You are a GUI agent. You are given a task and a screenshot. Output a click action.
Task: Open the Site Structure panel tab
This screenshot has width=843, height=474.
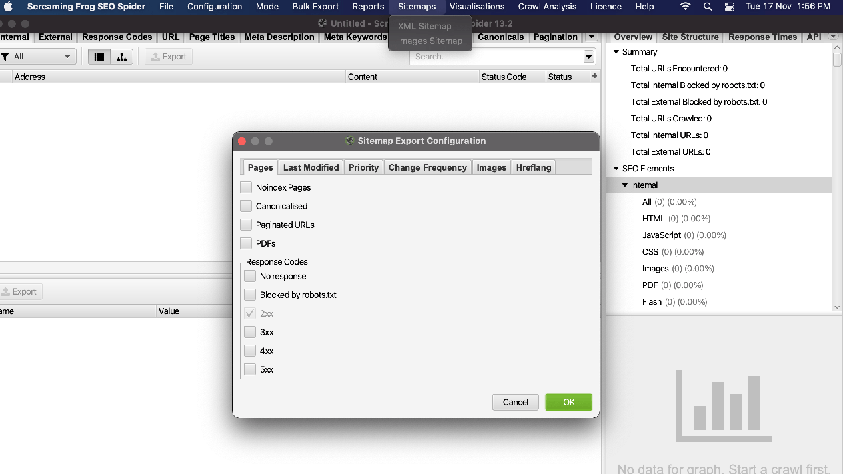690,37
